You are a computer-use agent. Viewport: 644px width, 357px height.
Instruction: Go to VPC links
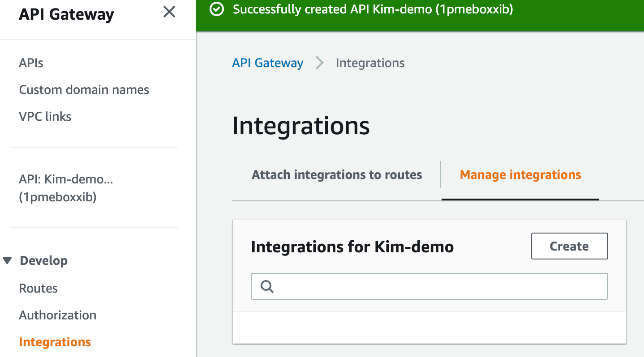click(45, 116)
